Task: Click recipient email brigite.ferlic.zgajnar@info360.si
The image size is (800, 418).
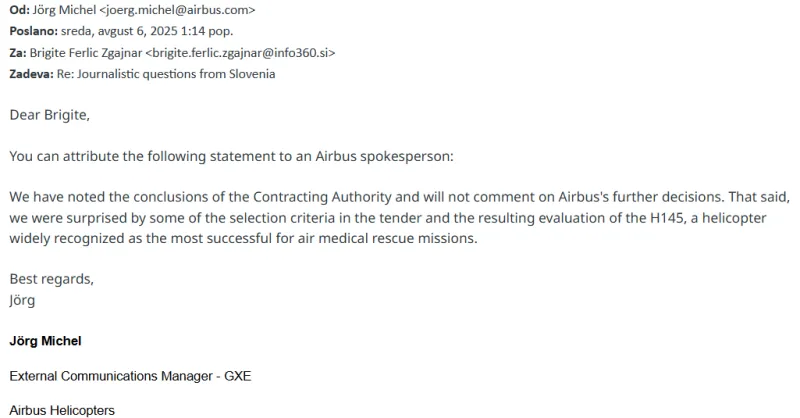Action: (x=240, y=53)
